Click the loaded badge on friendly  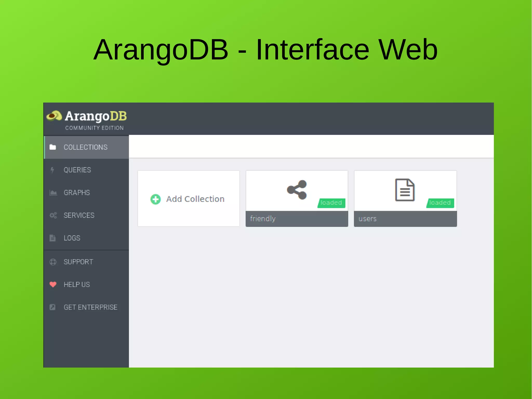(331, 203)
